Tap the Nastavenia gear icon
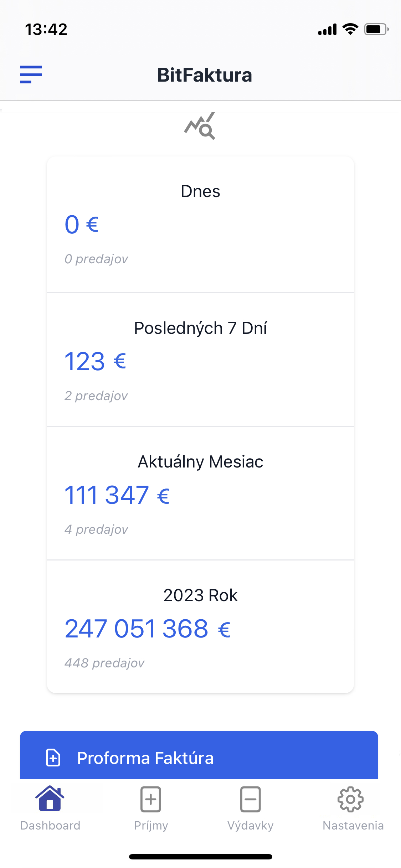This screenshot has height=868, width=401. click(x=351, y=799)
